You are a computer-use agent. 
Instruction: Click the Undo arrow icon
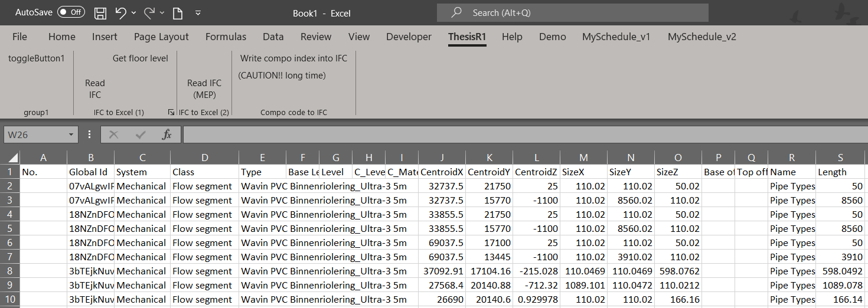click(x=120, y=12)
